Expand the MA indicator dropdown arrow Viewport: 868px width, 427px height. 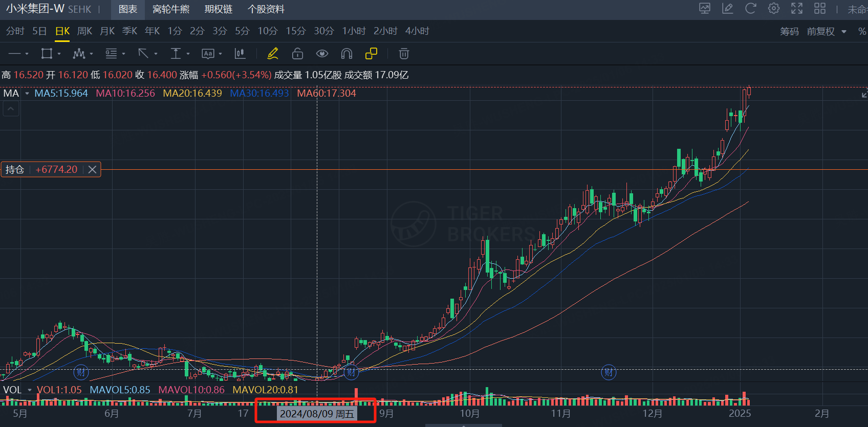click(x=27, y=93)
